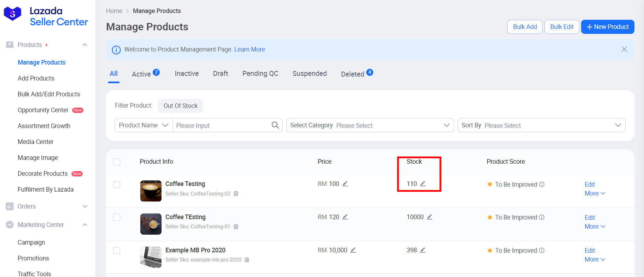Switch to the Deleted tab
The height and width of the screenshot is (277, 644).
point(352,74)
